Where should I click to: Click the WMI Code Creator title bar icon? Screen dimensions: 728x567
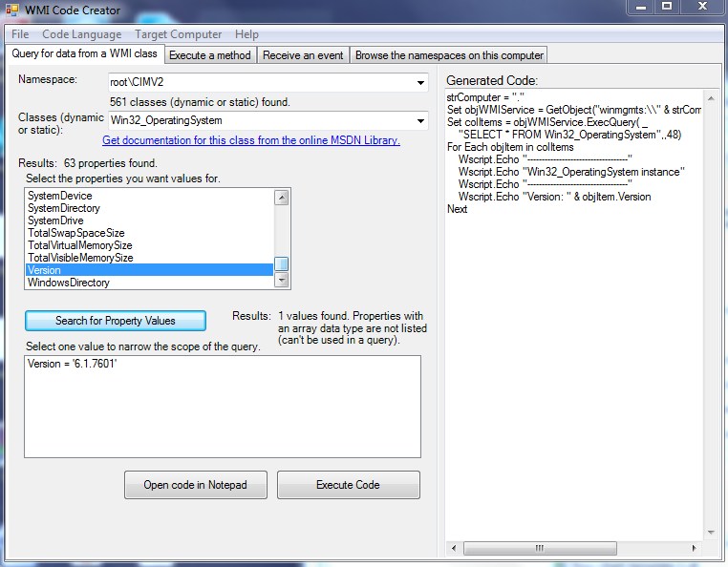coord(11,10)
